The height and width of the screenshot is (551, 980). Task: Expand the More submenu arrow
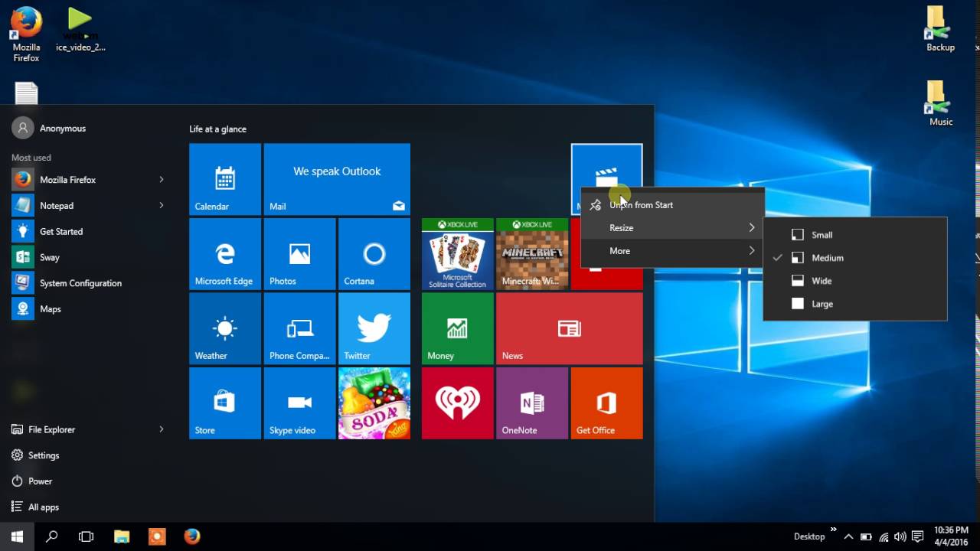pyautogui.click(x=752, y=251)
